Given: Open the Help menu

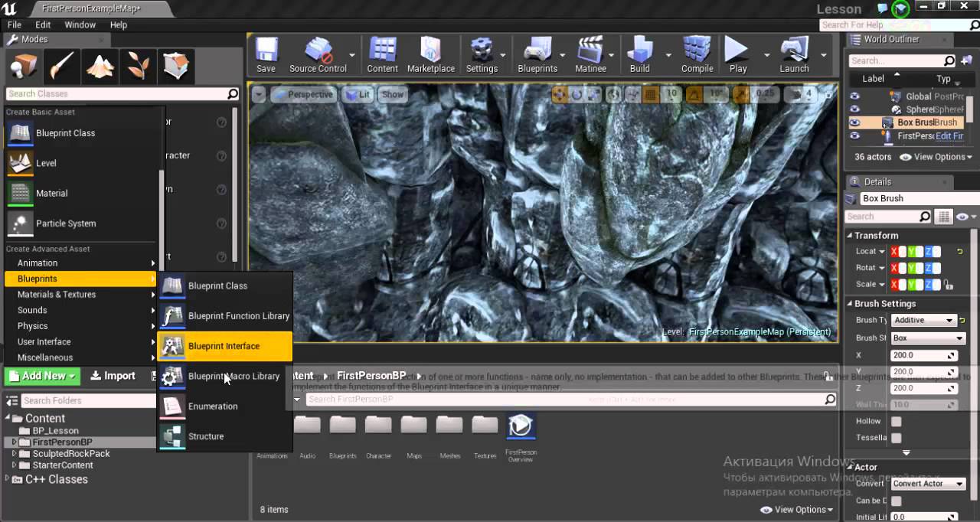Looking at the screenshot, I should click(x=119, y=24).
